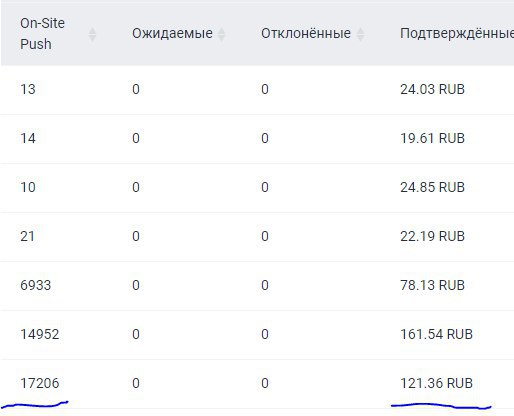514x416 pixels.
Task: Select the On-Site Push value 6933
Action: pos(36,285)
